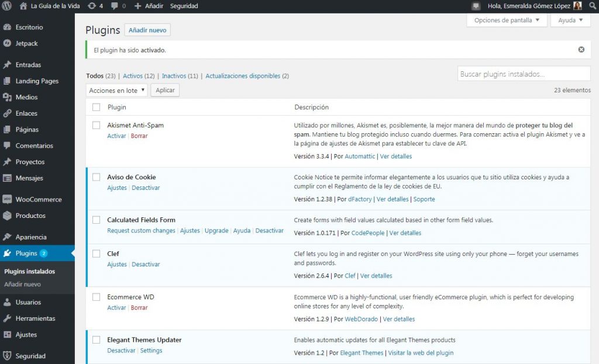Click the Seguridad shield icon in sidebar
Viewport: 599px width, 364px height.
coord(7,356)
